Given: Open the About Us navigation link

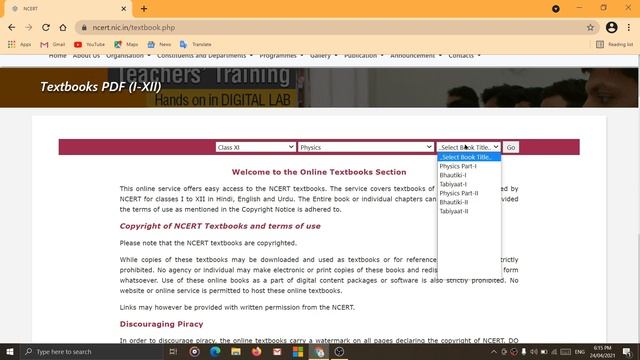Looking at the screenshot, I should (x=86, y=56).
